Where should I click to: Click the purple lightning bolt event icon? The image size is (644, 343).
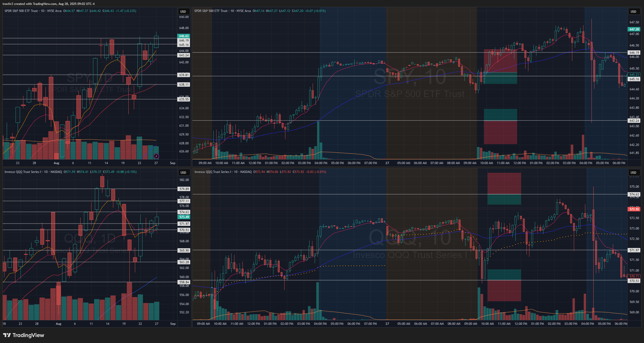pos(156,156)
